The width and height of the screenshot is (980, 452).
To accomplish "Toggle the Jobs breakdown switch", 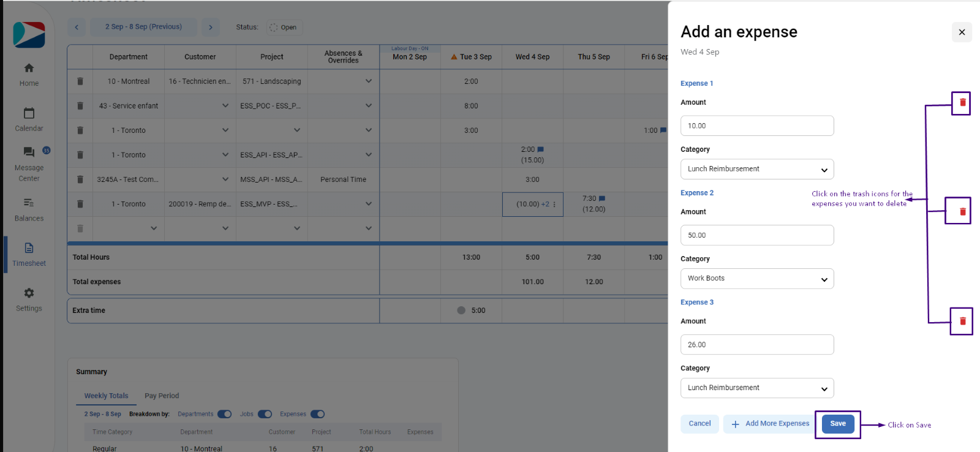I will pos(265,414).
